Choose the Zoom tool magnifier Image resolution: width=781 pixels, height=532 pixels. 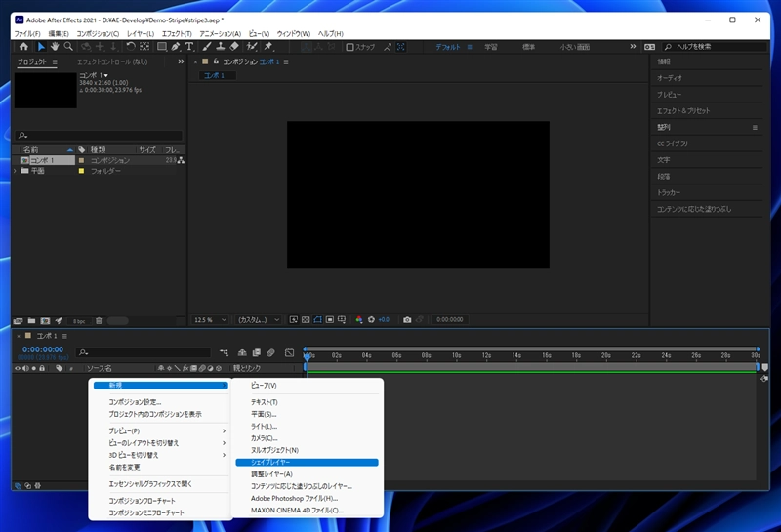(69, 47)
